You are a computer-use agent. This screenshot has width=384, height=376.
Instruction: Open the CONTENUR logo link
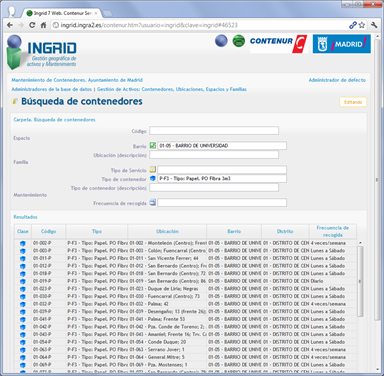pyautogui.click(x=278, y=43)
